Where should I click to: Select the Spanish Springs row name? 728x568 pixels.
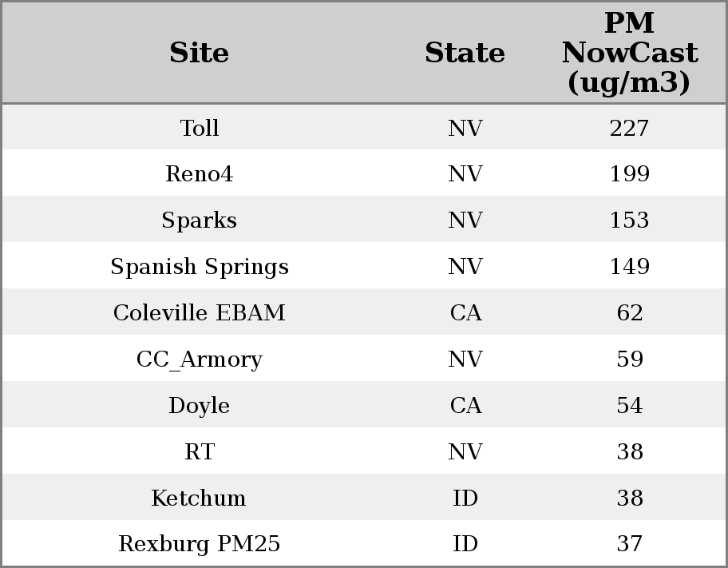click(x=200, y=267)
